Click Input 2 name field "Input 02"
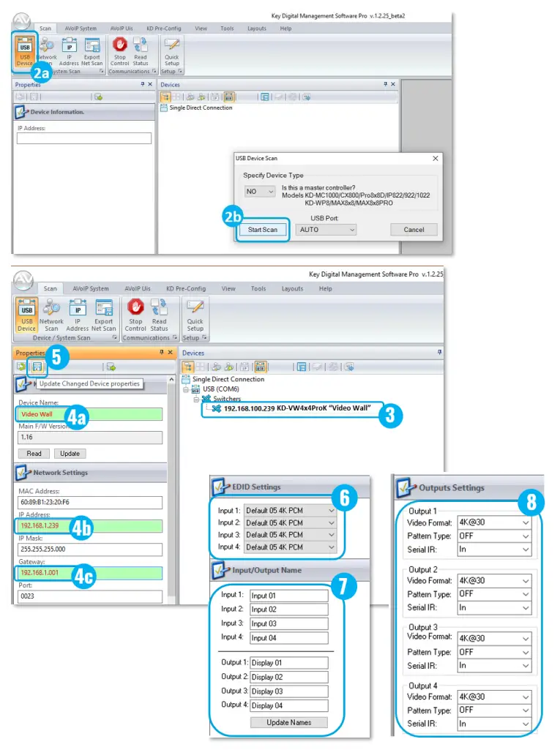This screenshot has width=560, height=750. pos(289,610)
